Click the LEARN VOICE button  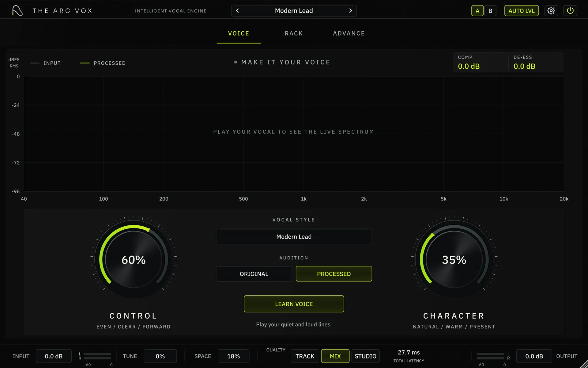(294, 304)
